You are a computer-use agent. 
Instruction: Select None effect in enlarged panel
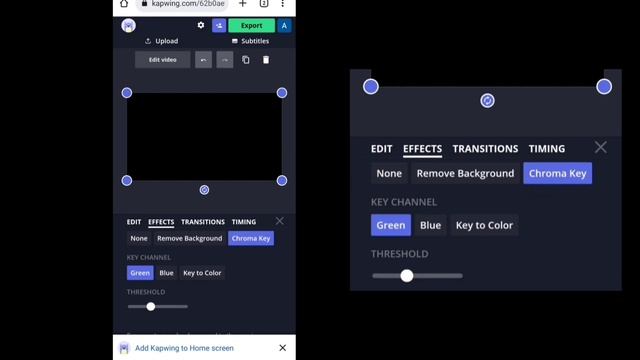coord(389,173)
